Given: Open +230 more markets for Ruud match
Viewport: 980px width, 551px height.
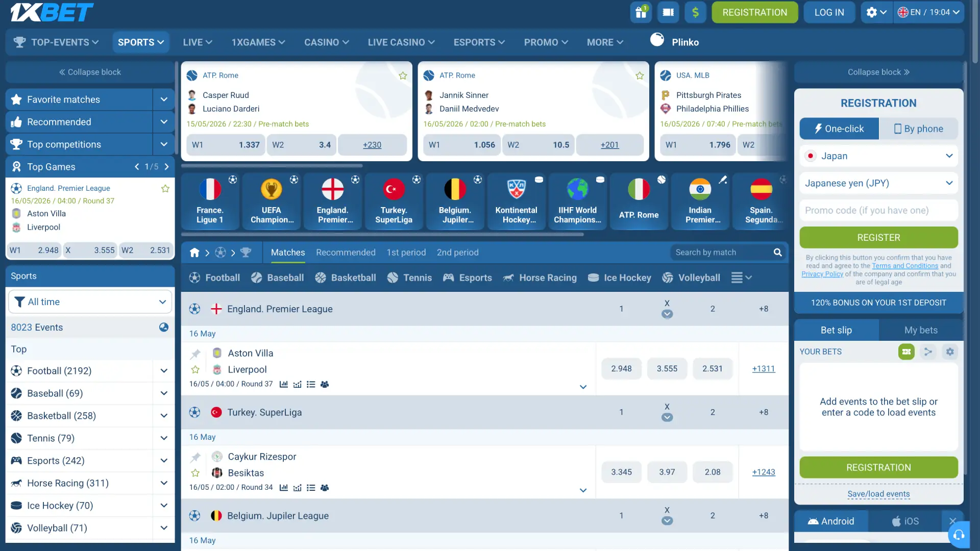Looking at the screenshot, I should click(x=372, y=145).
